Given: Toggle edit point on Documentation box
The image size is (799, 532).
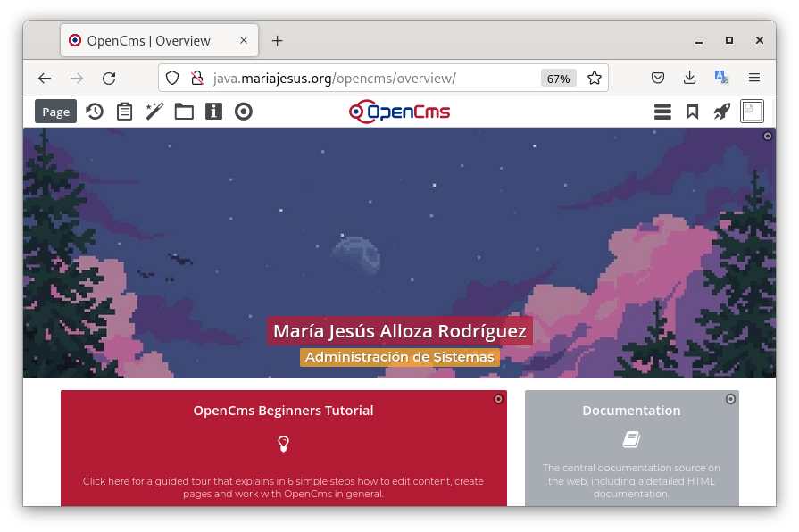Looking at the screenshot, I should pyautogui.click(x=730, y=399).
